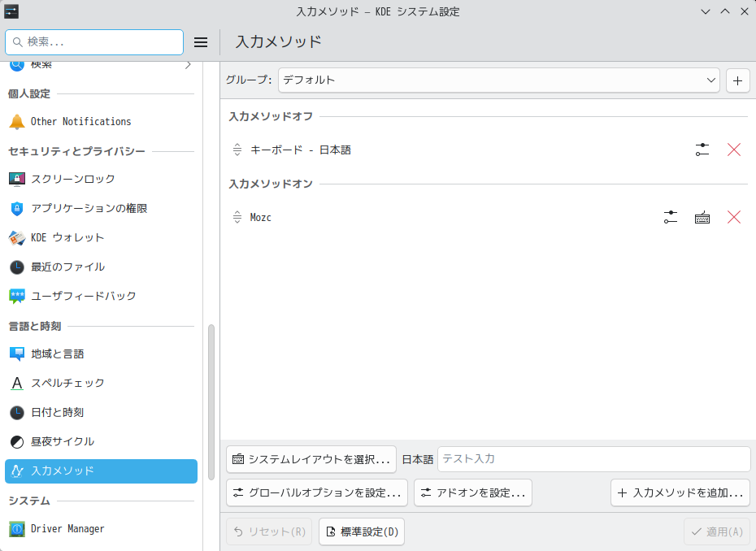This screenshot has width=756, height=551.
Task: Click 標準設定(D) defaults button
Action: coord(362,531)
